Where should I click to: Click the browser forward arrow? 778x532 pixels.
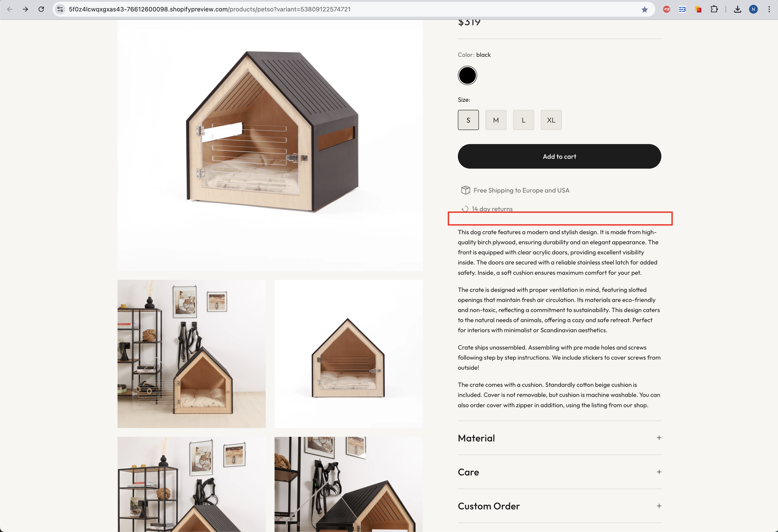[25, 9]
